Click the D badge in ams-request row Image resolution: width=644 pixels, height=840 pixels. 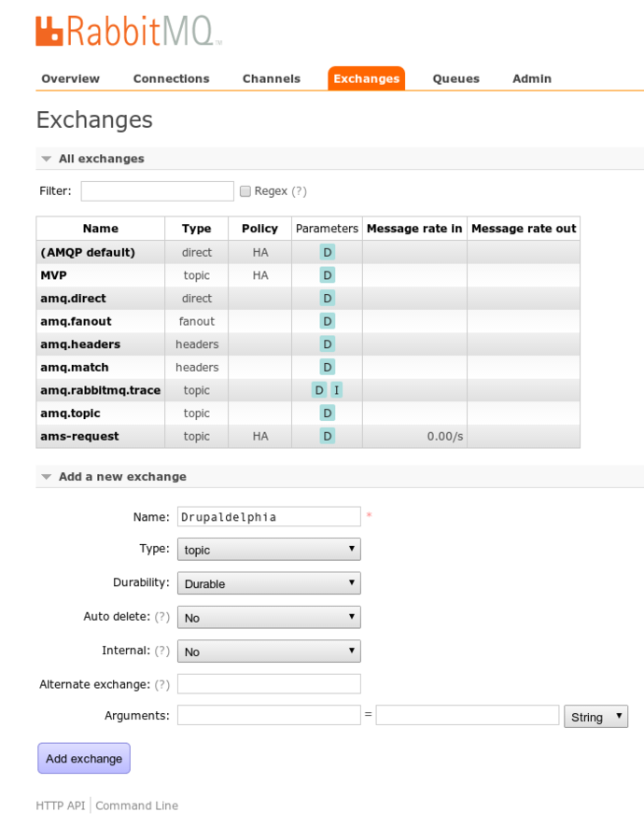click(x=327, y=436)
